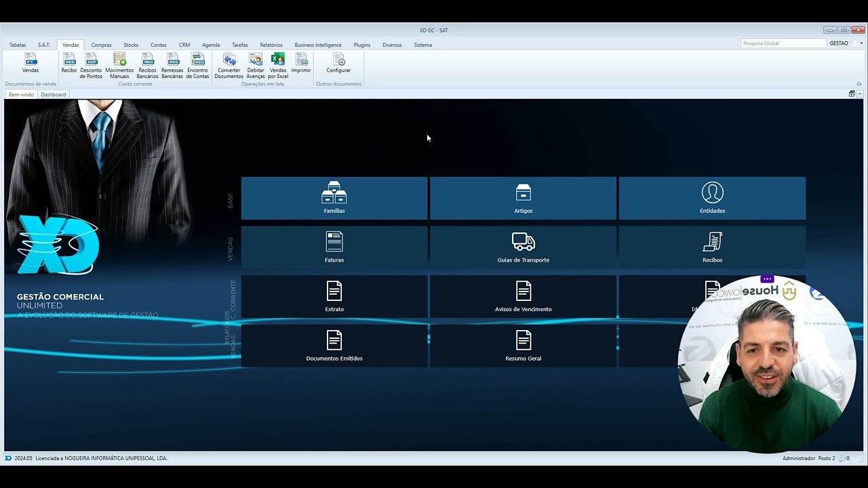Select Movimentos Manuais icon
This screenshot has width=868, height=488.
point(119,66)
